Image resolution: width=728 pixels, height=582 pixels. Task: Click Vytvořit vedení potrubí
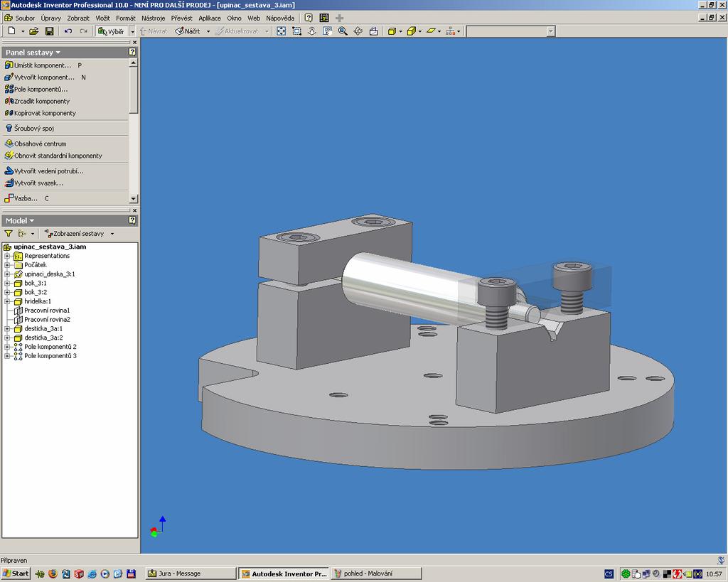[x=44, y=171]
